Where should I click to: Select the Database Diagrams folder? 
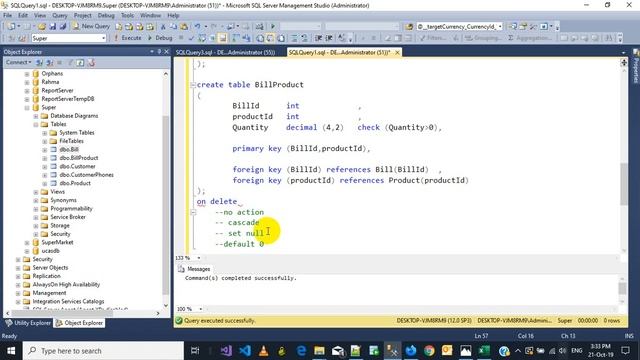tap(74, 116)
